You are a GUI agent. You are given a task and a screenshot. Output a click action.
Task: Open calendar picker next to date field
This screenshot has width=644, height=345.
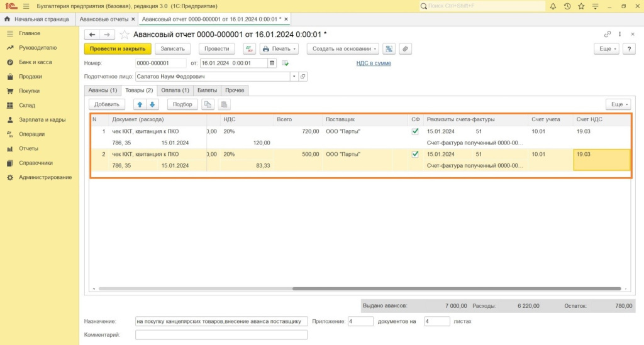coord(272,63)
